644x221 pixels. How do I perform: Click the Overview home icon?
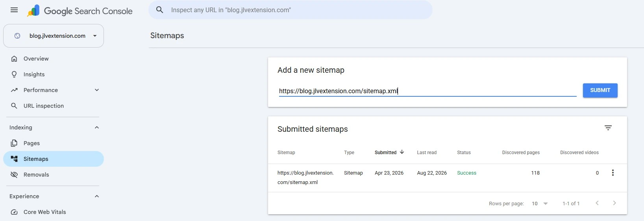click(x=14, y=59)
